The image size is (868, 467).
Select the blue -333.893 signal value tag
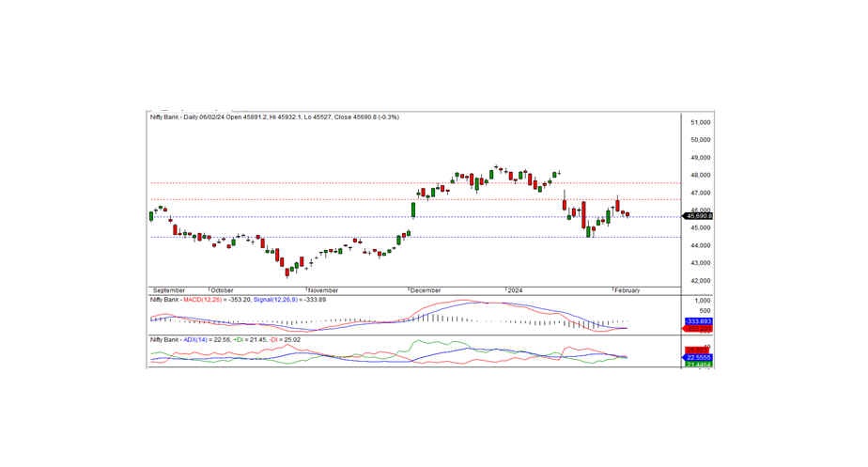699,322
